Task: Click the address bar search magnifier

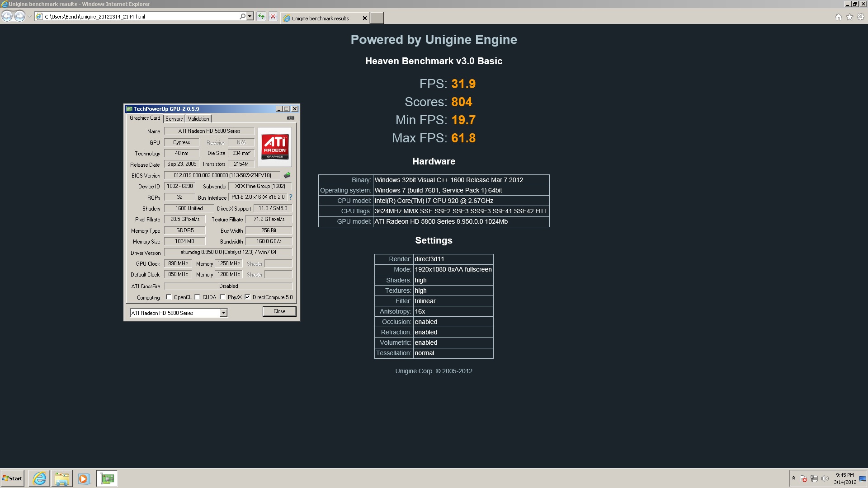Action: click(243, 16)
